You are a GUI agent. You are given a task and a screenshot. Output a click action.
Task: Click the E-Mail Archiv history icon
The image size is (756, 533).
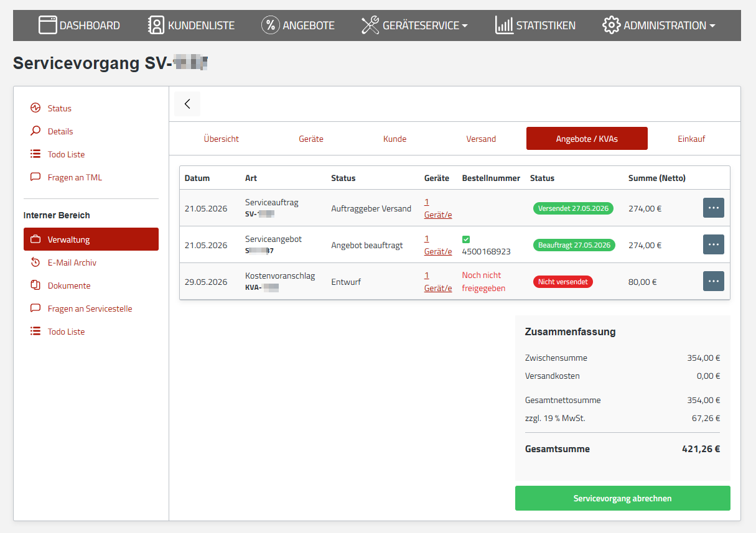35,262
